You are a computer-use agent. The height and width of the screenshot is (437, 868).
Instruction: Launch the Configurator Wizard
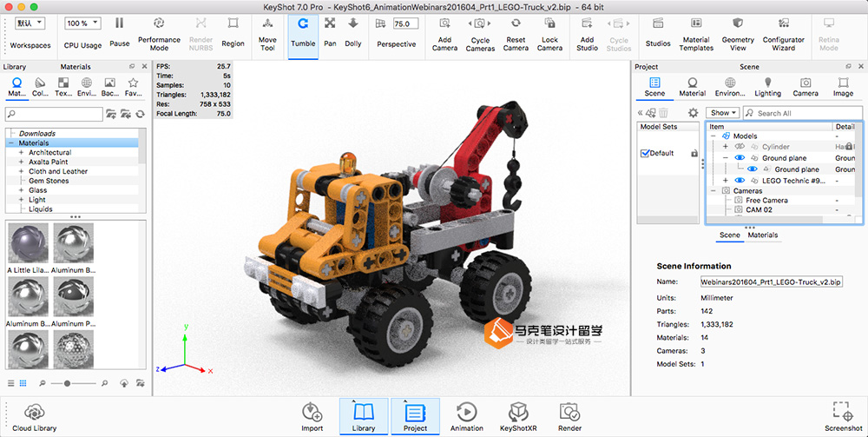783,33
